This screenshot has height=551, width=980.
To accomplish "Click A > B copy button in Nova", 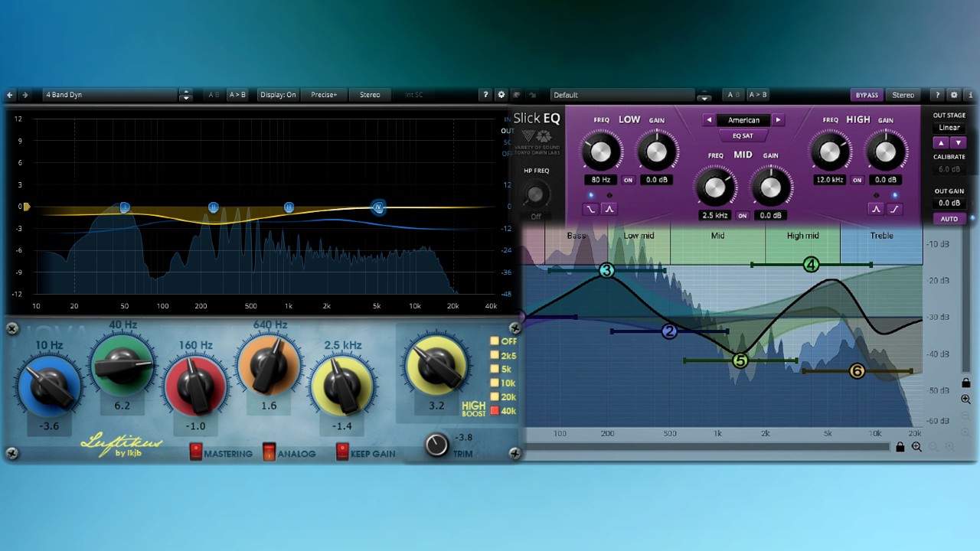I will (x=237, y=95).
